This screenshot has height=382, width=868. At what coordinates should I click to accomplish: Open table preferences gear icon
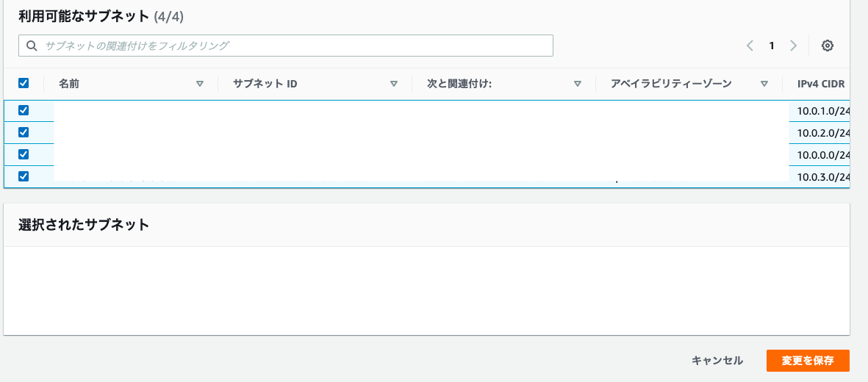tap(827, 46)
